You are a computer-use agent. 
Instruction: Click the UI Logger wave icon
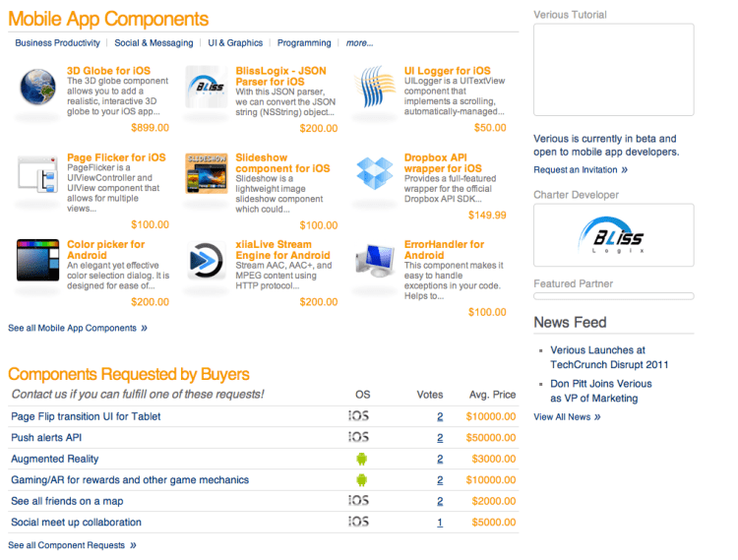point(375,87)
